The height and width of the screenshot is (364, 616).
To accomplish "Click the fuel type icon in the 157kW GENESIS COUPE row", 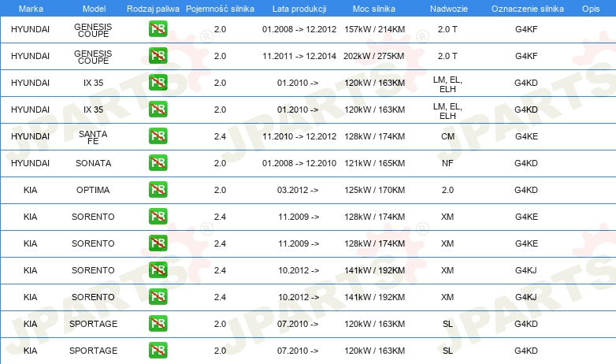I will click(x=158, y=29).
